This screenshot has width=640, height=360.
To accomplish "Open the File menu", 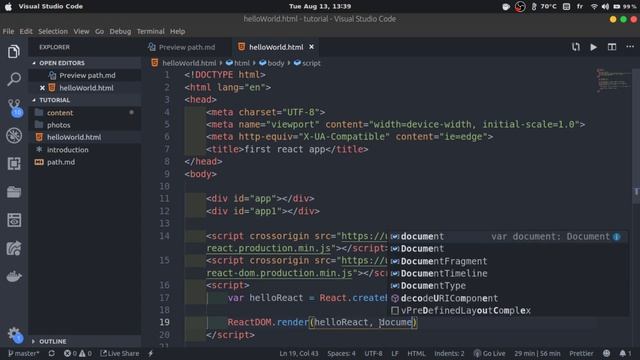I will click(8, 31).
